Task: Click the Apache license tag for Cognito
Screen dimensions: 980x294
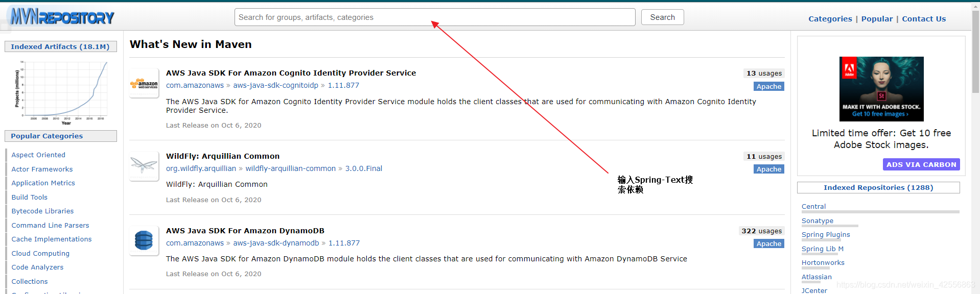Action: point(769,87)
